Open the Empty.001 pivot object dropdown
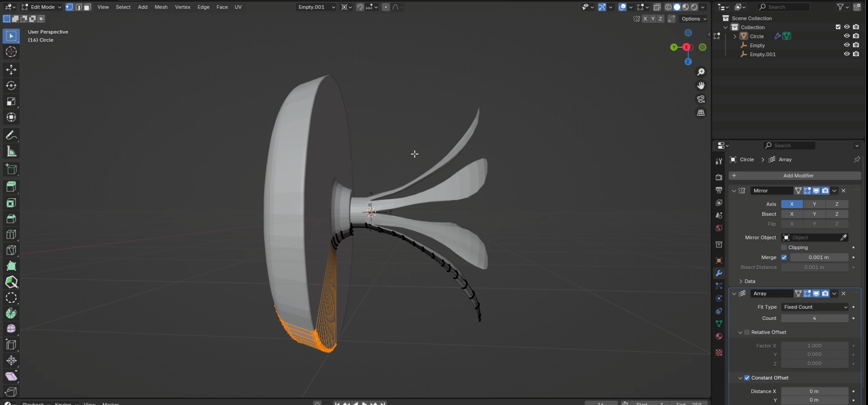 (316, 7)
